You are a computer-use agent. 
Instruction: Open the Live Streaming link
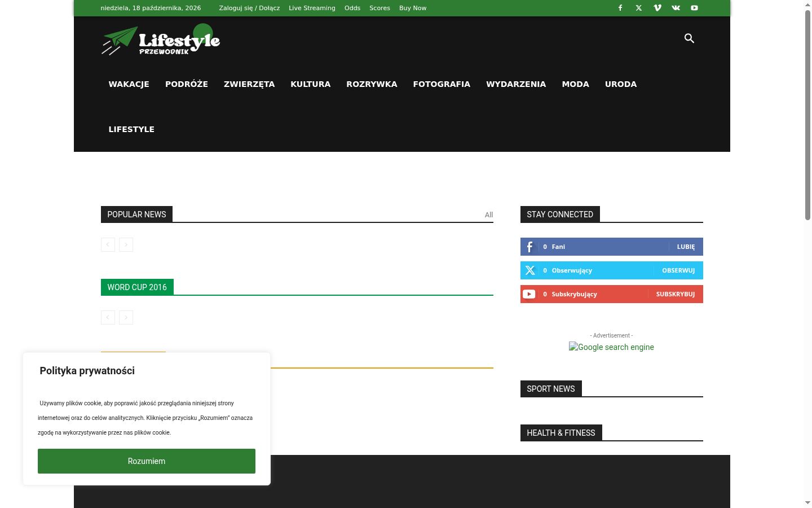[312, 8]
